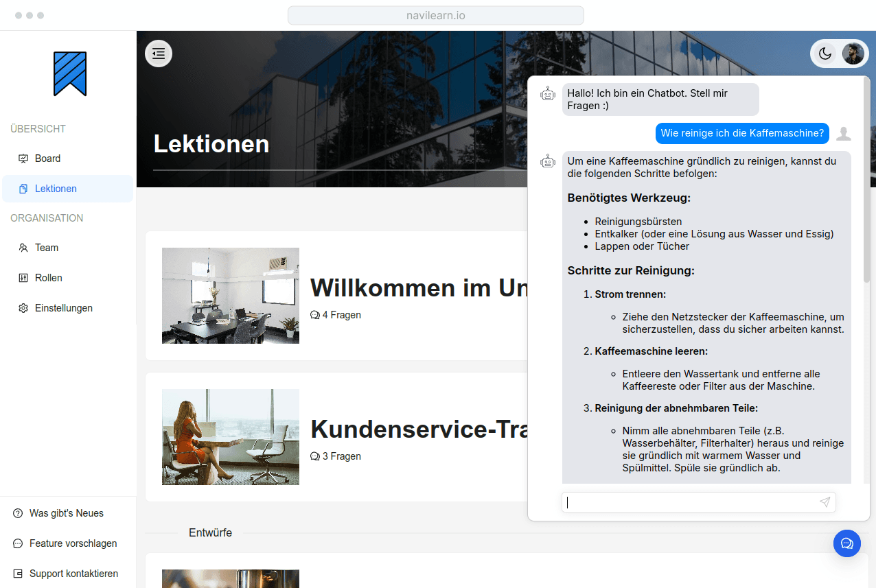Screen dimensions: 876x588
Task: Click the NaviLearn bookmark logo
Action: click(70, 73)
